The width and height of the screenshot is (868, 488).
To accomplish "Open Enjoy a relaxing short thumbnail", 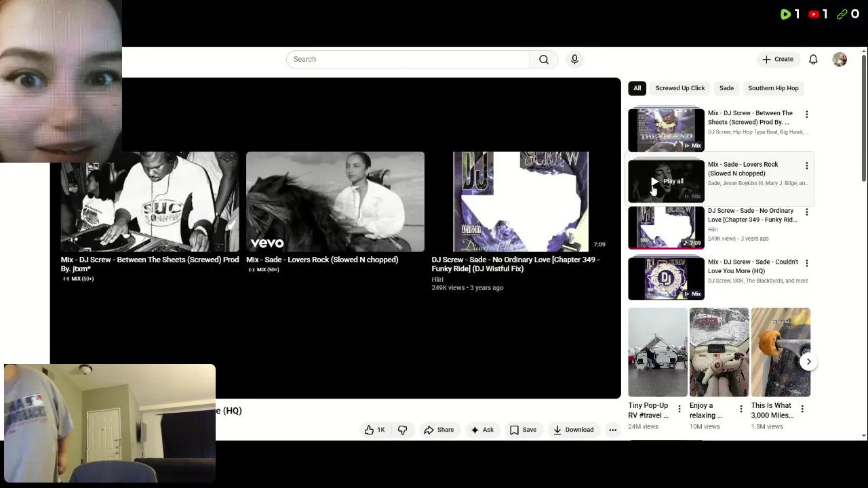I will [719, 352].
